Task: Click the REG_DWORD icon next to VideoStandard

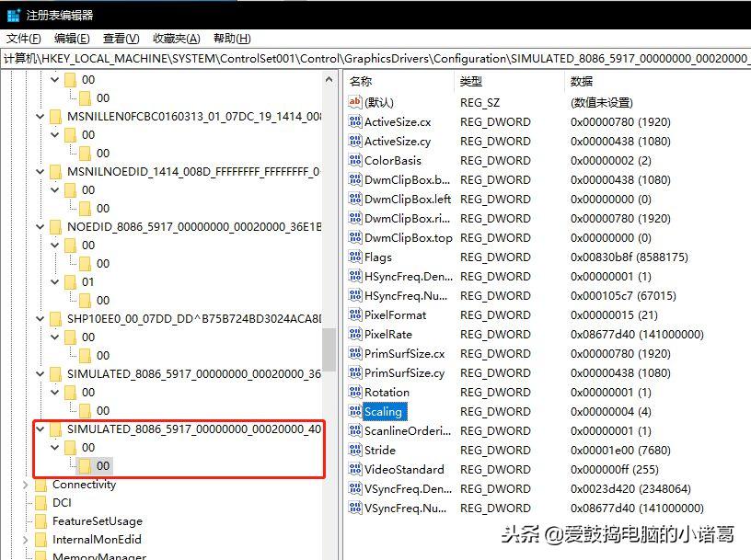Action: pyautogui.click(x=354, y=469)
